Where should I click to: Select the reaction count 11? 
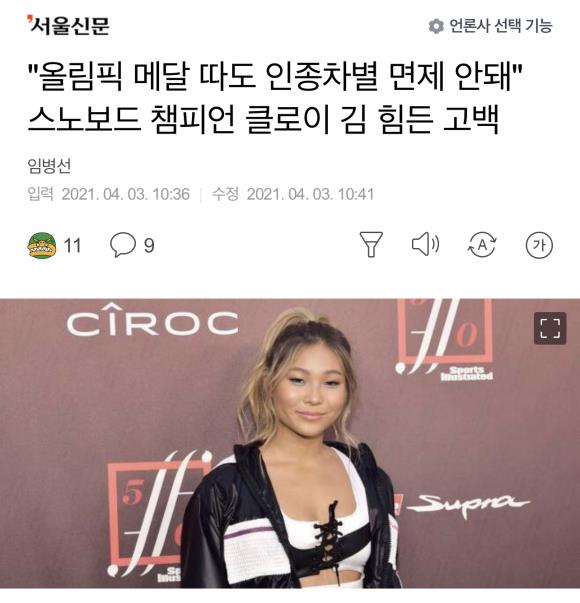[72, 245]
